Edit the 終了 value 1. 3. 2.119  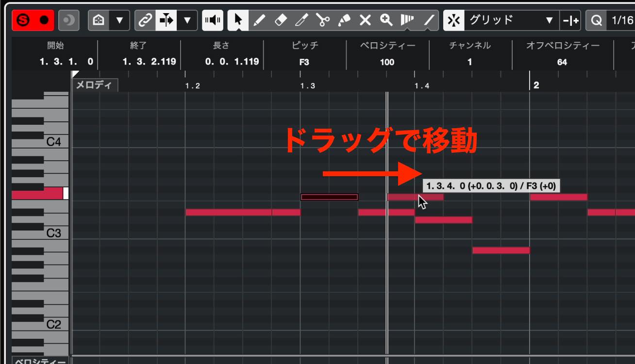(149, 62)
